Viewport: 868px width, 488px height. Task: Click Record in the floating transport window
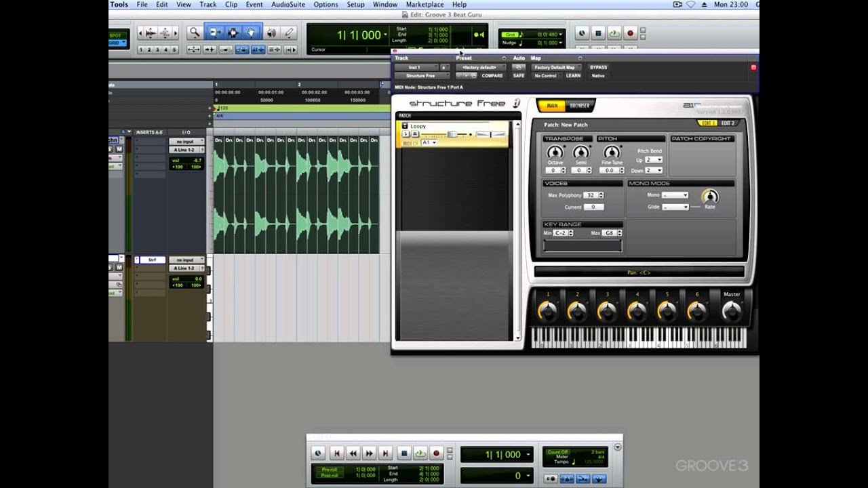[x=437, y=453]
